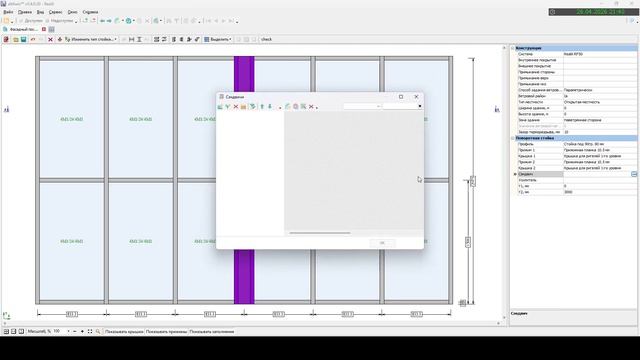The height and width of the screenshot is (360, 640).
Task: Click the 'Зона здания' property value
Action: (600, 120)
